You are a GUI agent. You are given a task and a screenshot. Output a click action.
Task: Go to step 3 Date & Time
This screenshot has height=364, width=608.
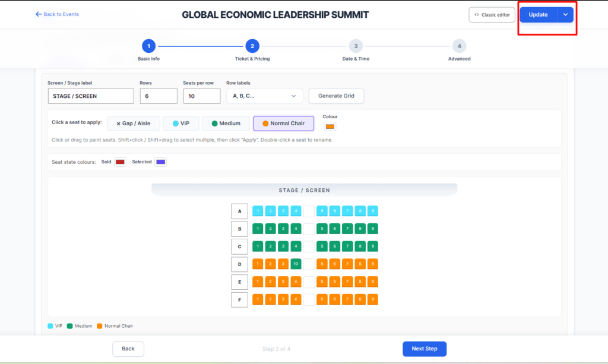pyautogui.click(x=356, y=46)
